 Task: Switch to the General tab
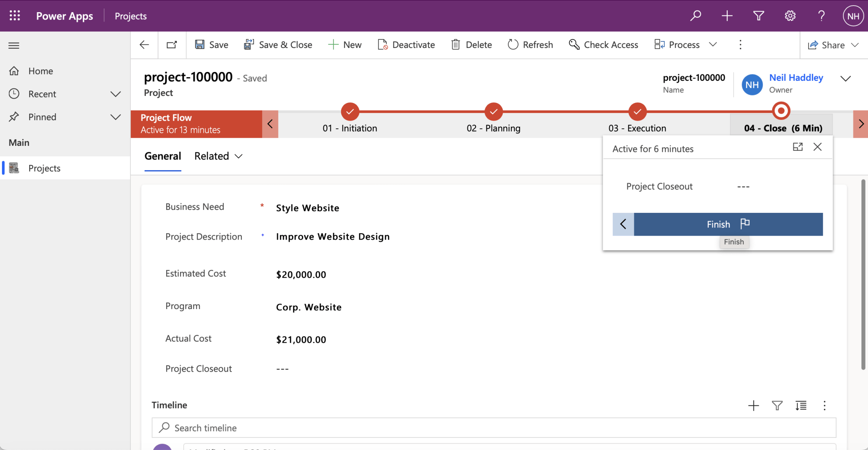coord(163,156)
